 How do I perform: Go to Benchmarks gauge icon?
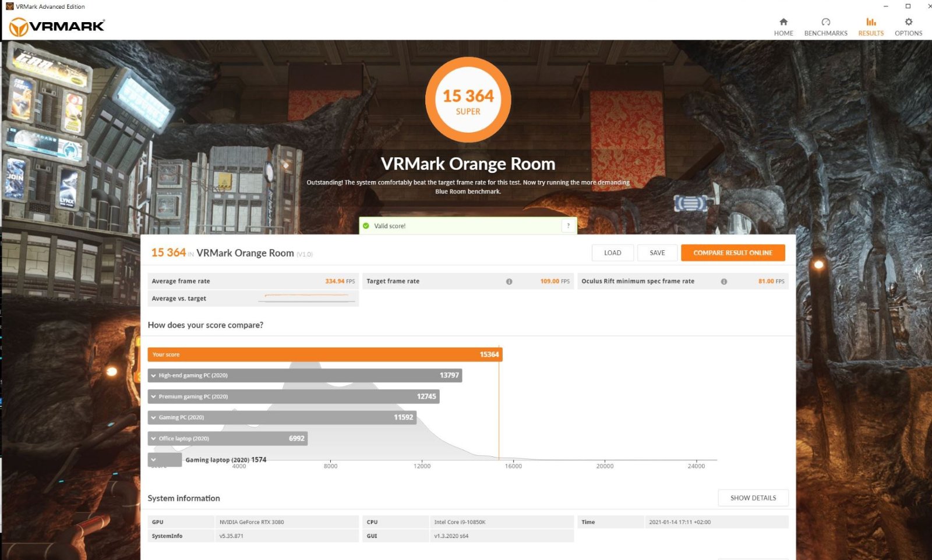[x=825, y=22]
